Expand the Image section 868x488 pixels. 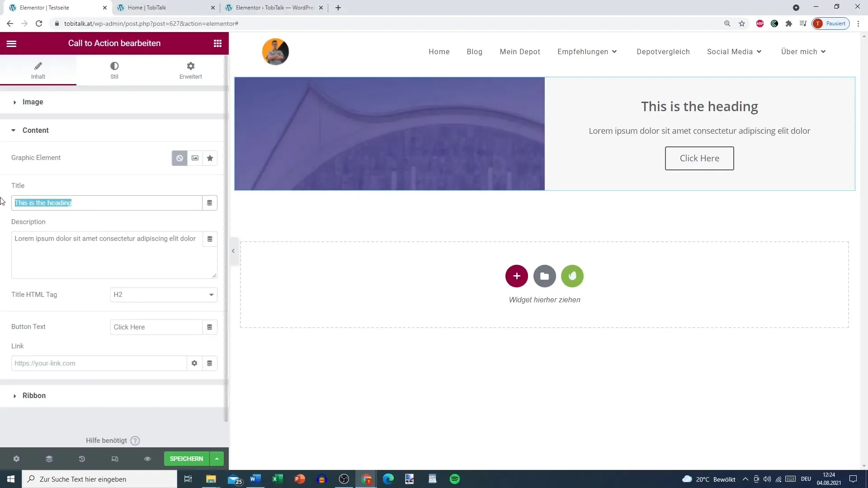(112, 102)
